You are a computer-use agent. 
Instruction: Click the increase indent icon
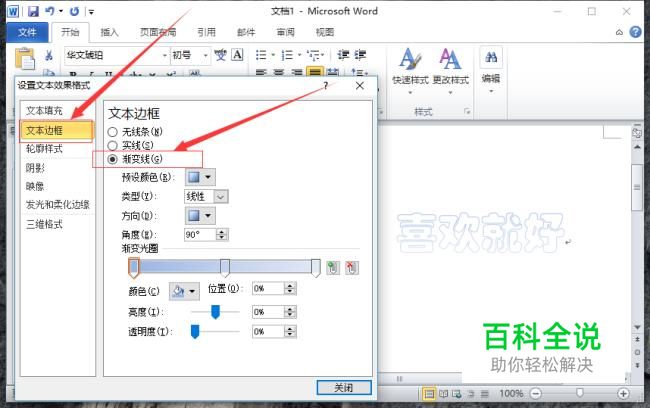click(360, 55)
